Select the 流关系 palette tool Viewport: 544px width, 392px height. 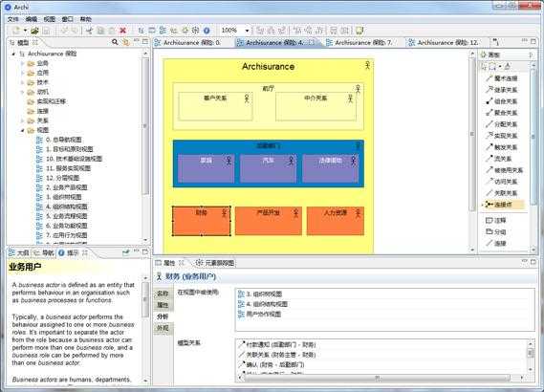click(x=499, y=159)
